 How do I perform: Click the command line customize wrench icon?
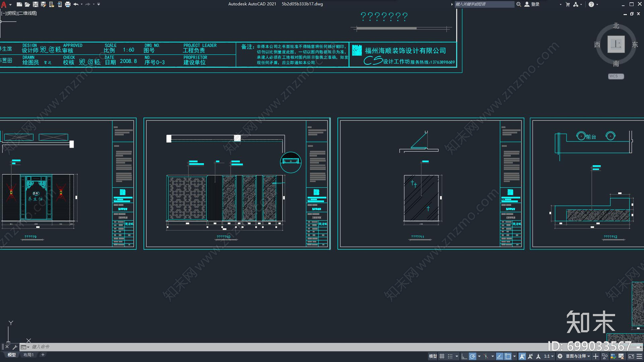pyautogui.click(x=15, y=347)
